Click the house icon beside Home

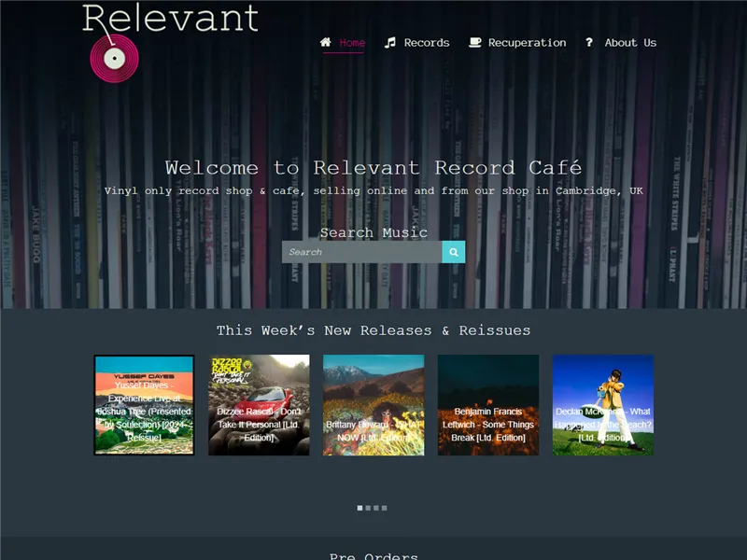[325, 42]
